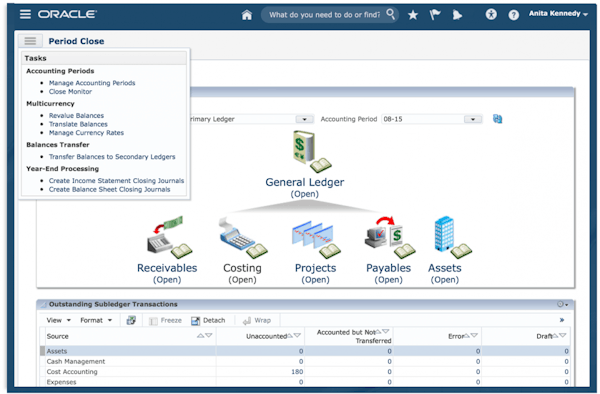Open the Anita Kennedy user menu
This screenshot has width=600, height=394.
coord(558,14)
